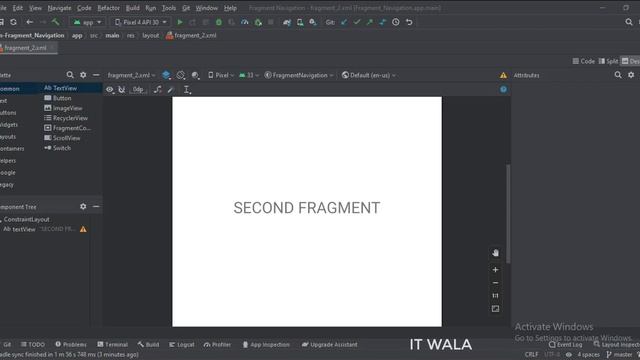The width and height of the screenshot is (640, 360).
Task: Run the app with the green play icon
Action: coord(180,22)
